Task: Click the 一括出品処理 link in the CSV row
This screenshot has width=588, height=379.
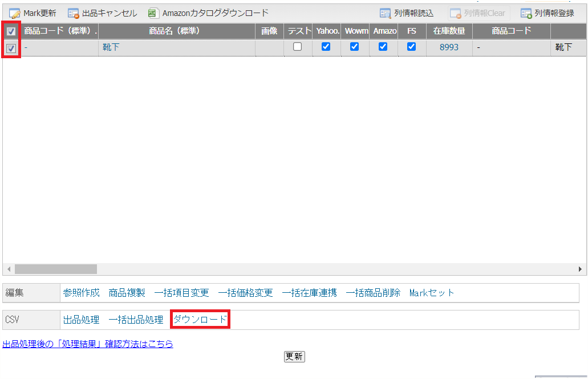Action: click(x=136, y=320)
